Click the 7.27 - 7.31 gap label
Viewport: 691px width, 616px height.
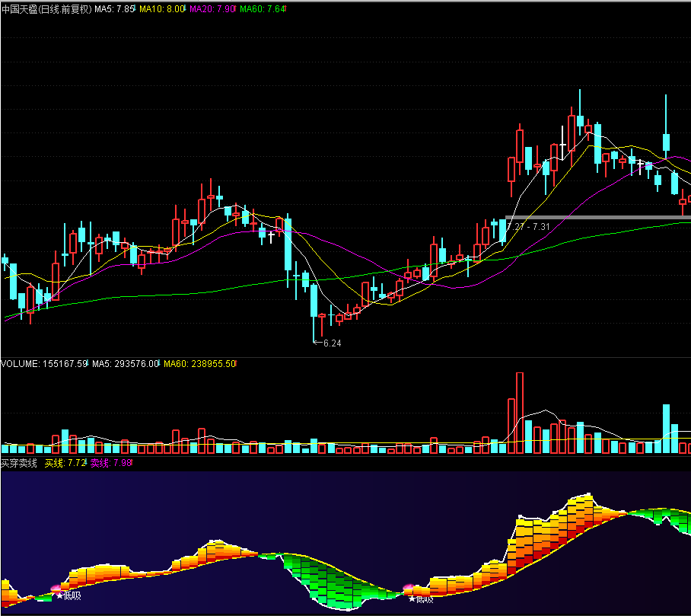(x=528, y=227)
